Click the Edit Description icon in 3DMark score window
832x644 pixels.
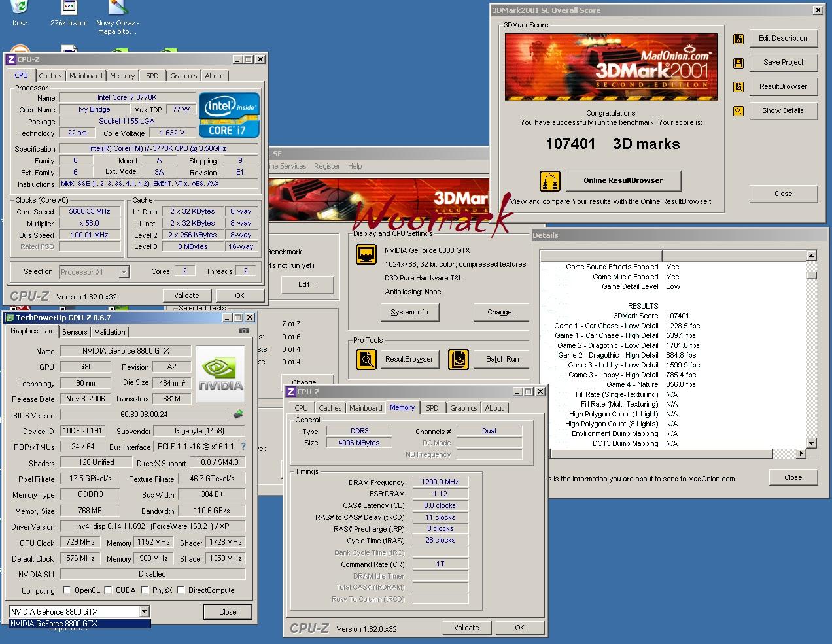tap(738, 39)
